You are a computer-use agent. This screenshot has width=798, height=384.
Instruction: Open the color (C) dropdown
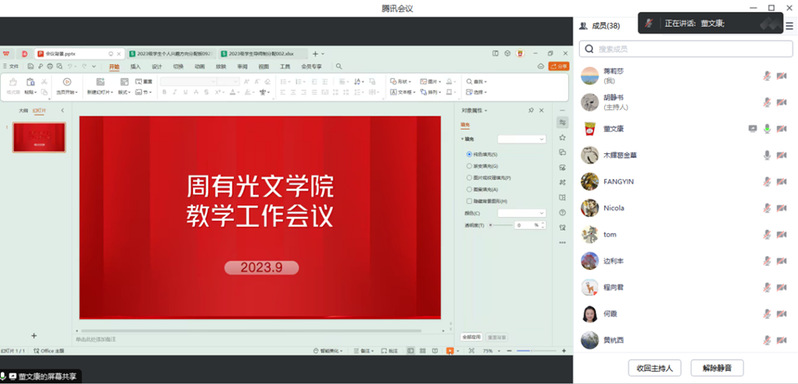click(x=522, y=213)
